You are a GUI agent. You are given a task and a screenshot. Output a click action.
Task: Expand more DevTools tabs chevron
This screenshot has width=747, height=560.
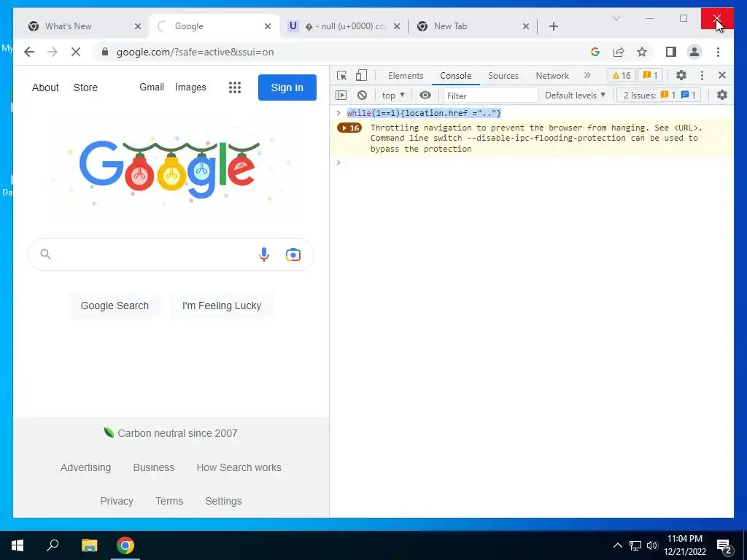[587, 75]
